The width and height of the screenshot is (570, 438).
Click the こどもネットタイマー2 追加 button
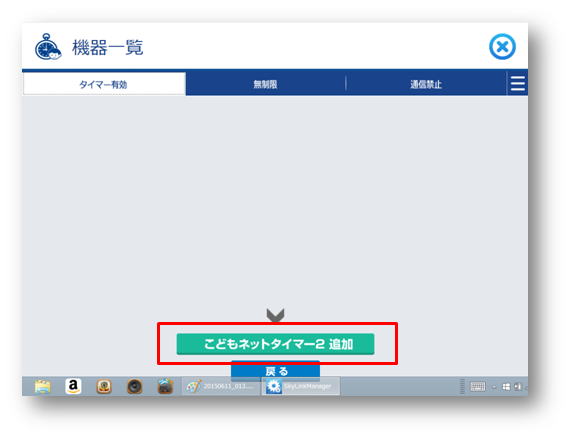275,344
